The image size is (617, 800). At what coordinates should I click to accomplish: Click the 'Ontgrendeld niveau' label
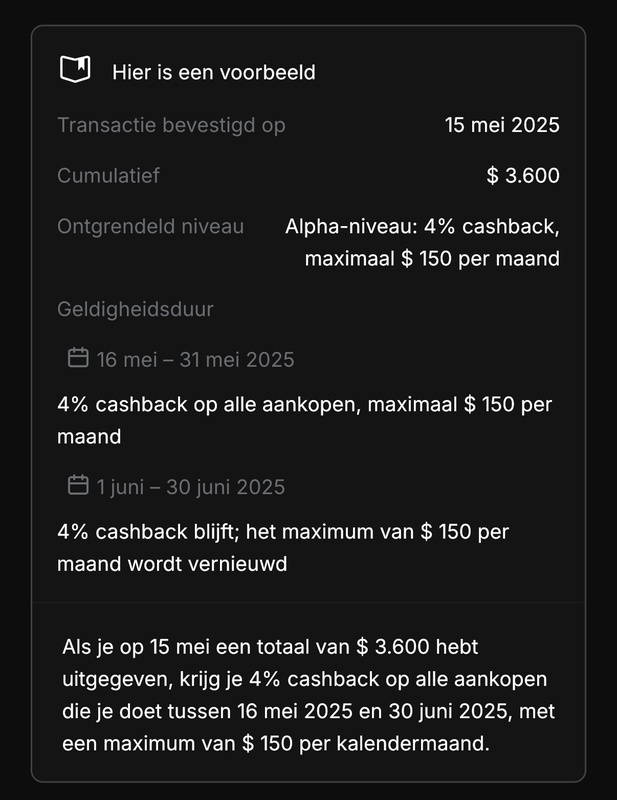[150, 227]
